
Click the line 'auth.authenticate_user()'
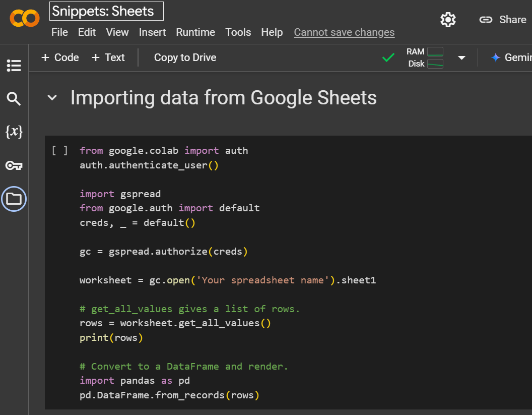tap(149, 165)
